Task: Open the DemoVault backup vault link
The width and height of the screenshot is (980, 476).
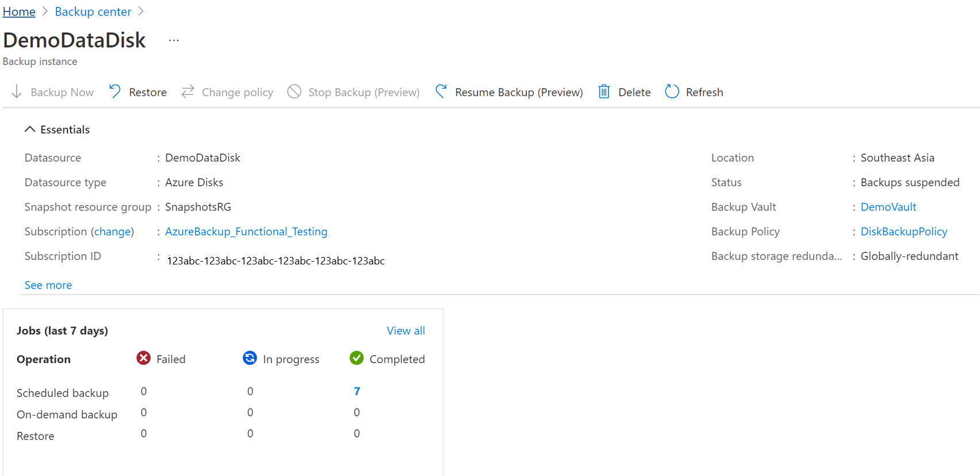Action: (888, 207)
